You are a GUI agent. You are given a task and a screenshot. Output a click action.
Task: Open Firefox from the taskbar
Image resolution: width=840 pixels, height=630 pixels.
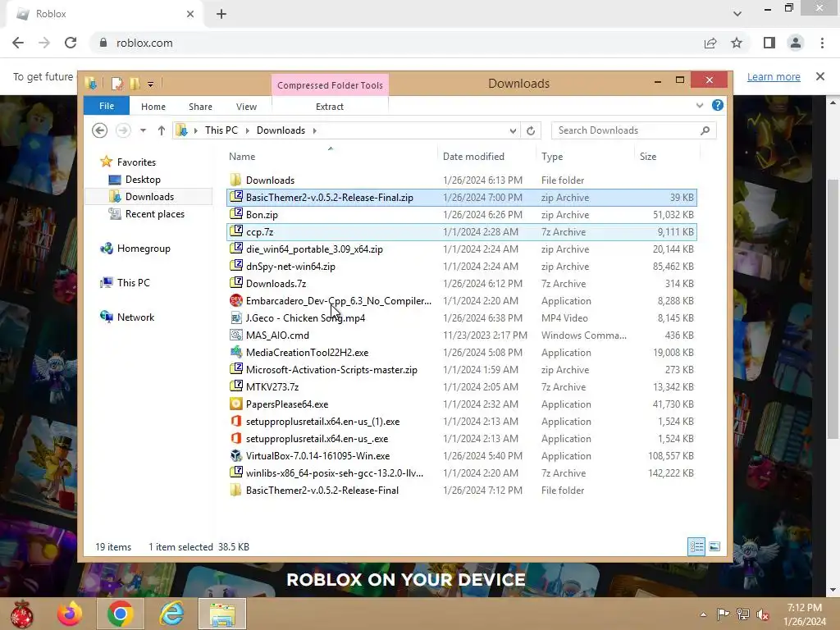pyautogui.click(x=70, y=614)
